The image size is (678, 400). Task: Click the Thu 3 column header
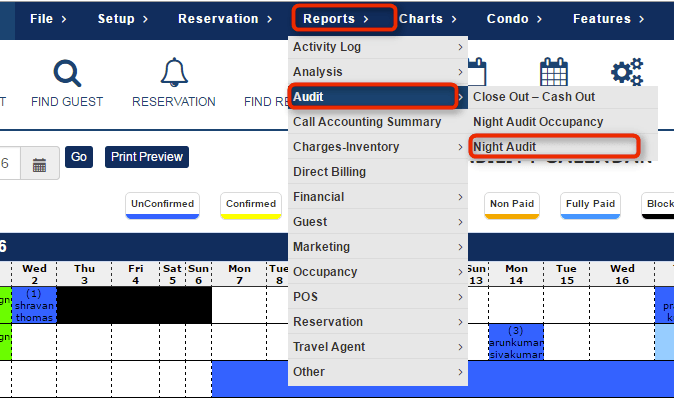[84, 274]
